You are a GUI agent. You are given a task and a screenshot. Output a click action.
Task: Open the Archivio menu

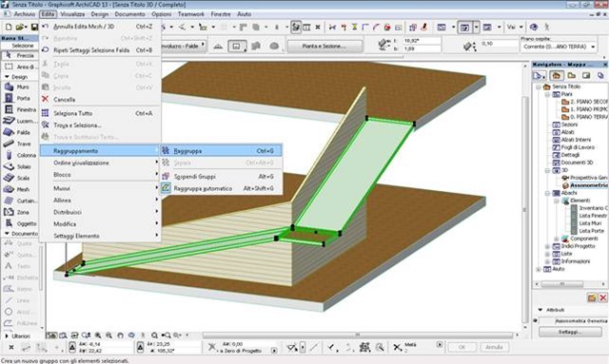pos(25,14)
